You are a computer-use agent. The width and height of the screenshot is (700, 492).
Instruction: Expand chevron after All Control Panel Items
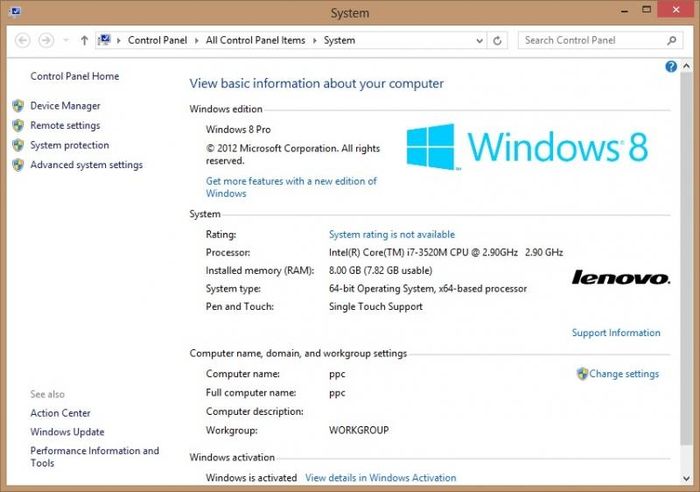click(x=314, y=41)
